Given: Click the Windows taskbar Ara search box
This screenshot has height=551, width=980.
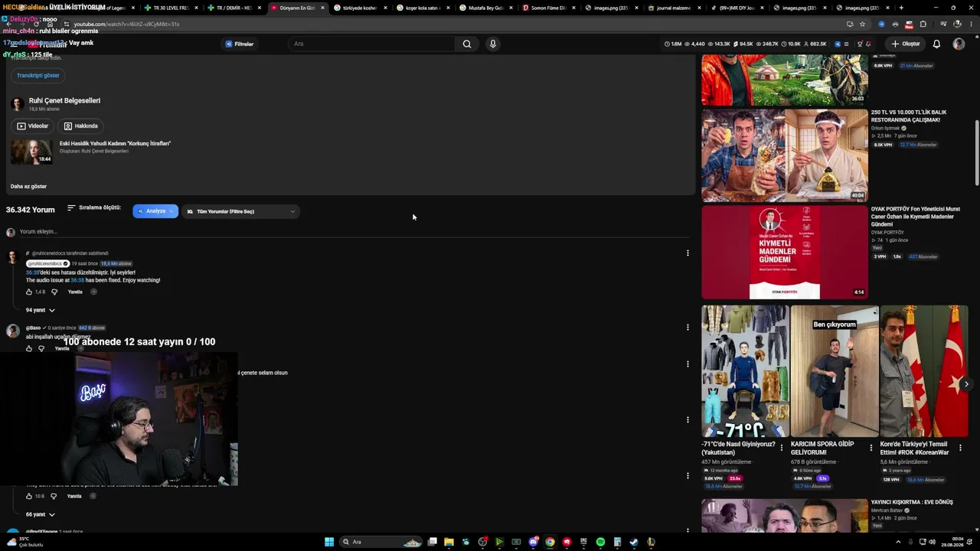Looking at the screenshot, I should [381, 542].
